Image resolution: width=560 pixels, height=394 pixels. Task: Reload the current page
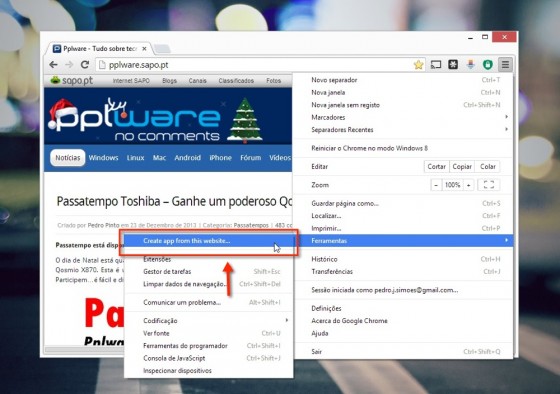pyautogui.click(x=85, y=65)
